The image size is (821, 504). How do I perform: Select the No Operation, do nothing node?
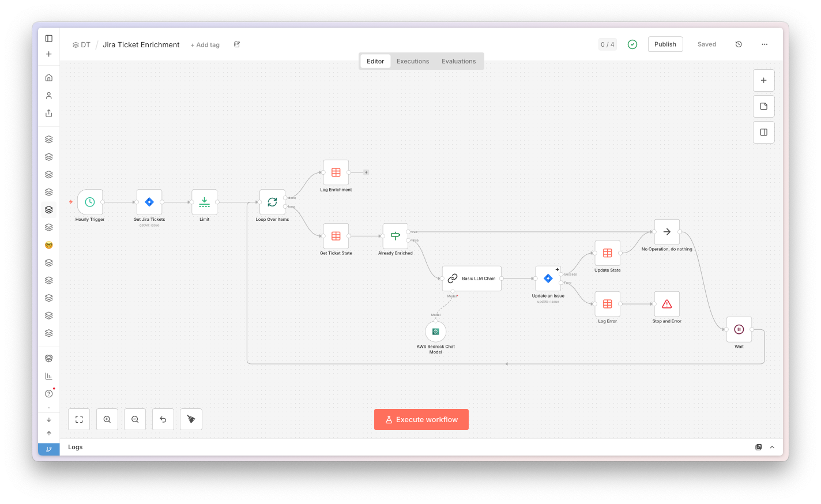coord(667,232)
